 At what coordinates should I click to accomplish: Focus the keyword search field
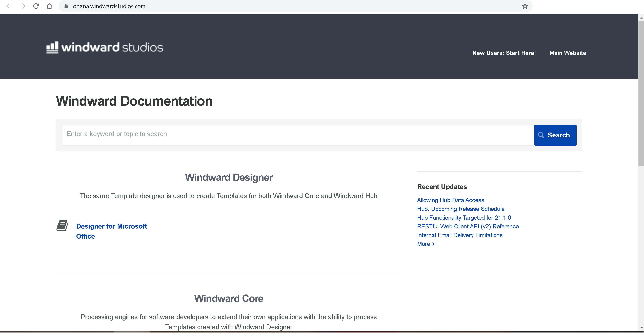point(298,135)
